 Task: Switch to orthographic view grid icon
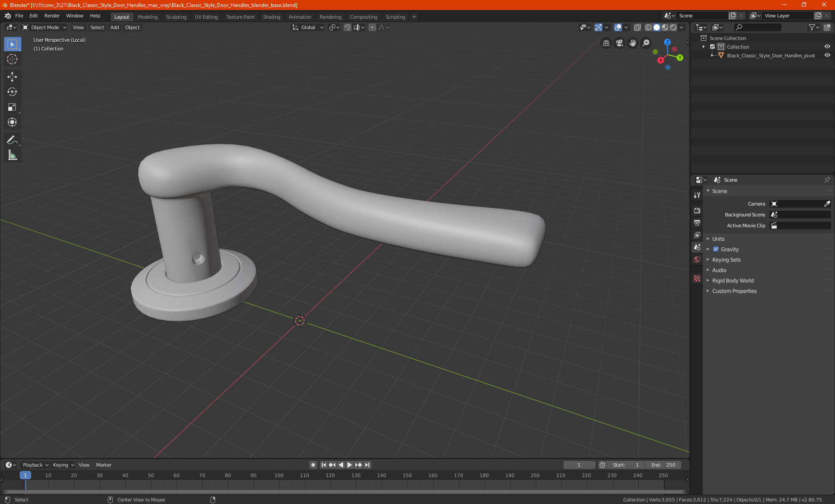tap(606, 43)
